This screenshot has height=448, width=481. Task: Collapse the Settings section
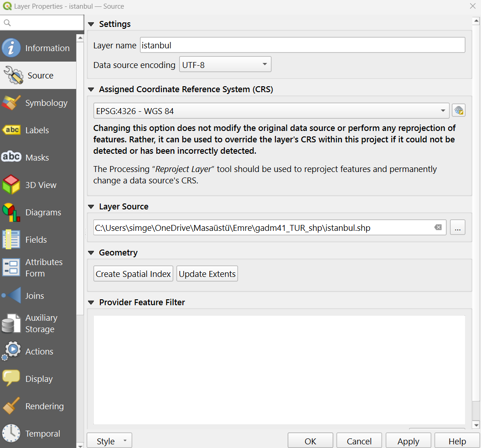(91, 24)
